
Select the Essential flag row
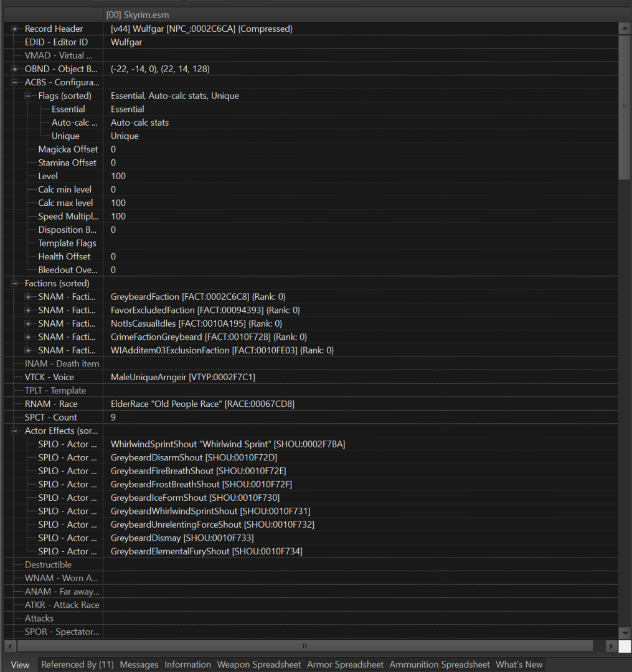tap(311, 110)
